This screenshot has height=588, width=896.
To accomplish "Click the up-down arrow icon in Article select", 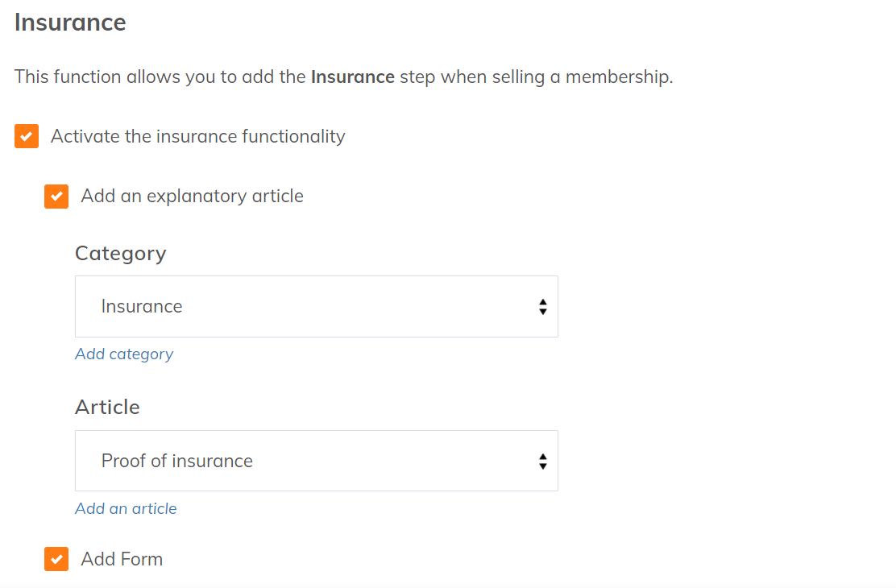I will [543, 462].
